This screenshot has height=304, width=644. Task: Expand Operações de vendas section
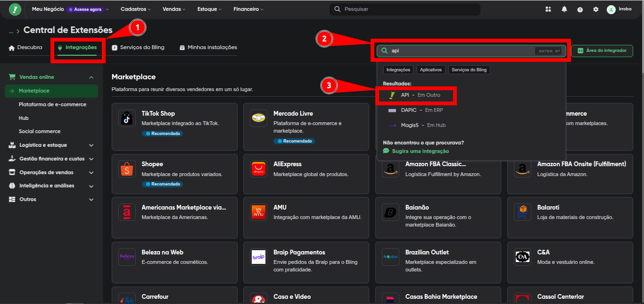pyautogui.click(x=51, y=172)
